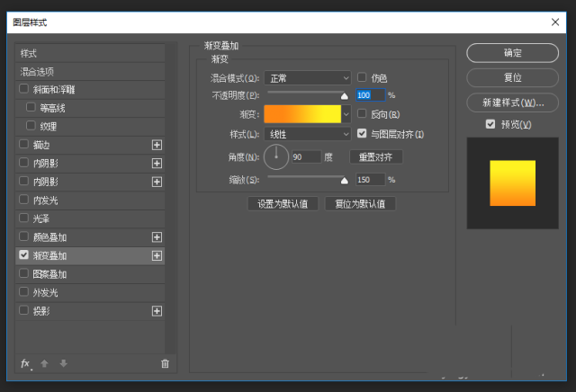Select 光泽 effect row
This screenshot has width=576, height=392.
(x=90, y=218)
